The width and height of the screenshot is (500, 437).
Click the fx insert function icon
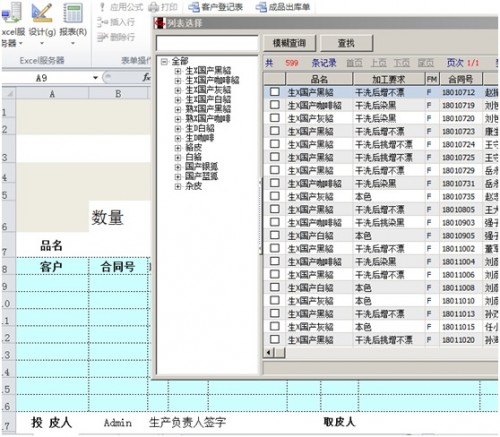click(x=146, y=77)
